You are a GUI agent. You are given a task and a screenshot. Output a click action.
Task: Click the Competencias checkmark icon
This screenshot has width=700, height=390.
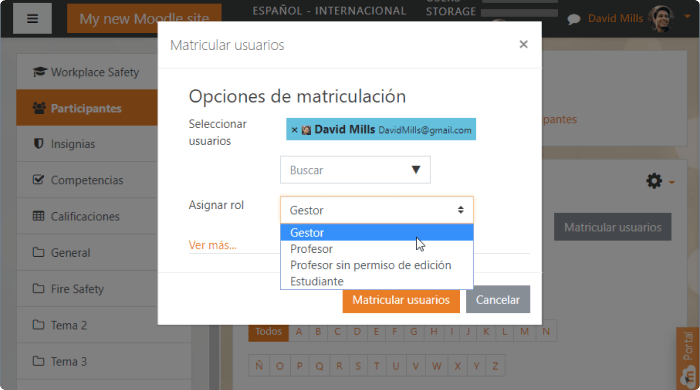pos(38,179)
